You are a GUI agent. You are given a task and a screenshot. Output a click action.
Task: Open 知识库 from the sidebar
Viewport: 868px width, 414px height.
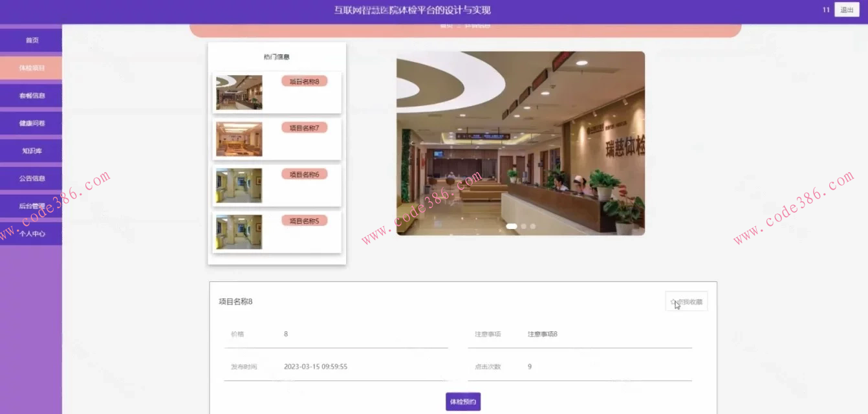point(31,150)
